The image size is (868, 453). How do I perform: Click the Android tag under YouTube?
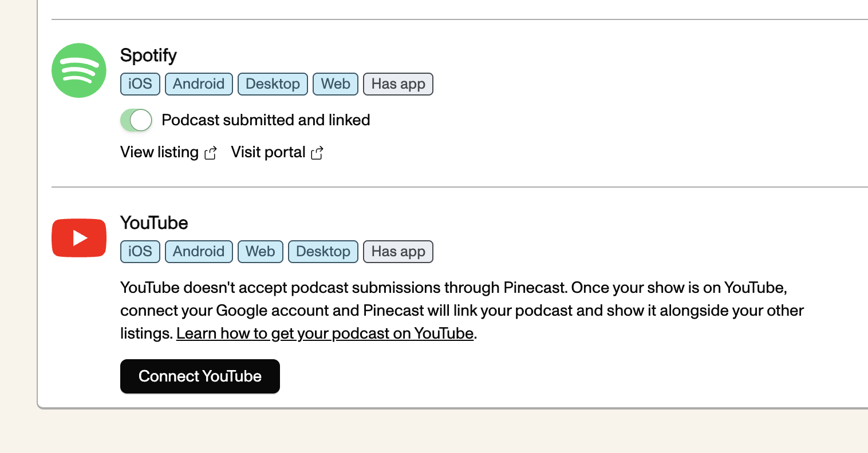199,252
